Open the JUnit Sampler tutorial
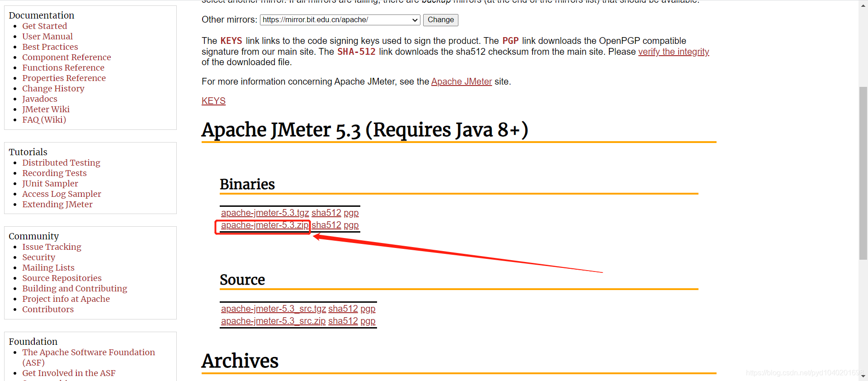Viewport: 868px width, 381px height. point(50,184)
